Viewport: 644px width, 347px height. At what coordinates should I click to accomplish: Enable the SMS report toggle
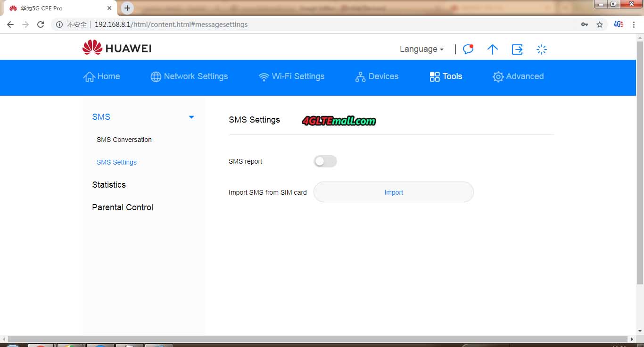pyautogui.click(x=325, y=161)
